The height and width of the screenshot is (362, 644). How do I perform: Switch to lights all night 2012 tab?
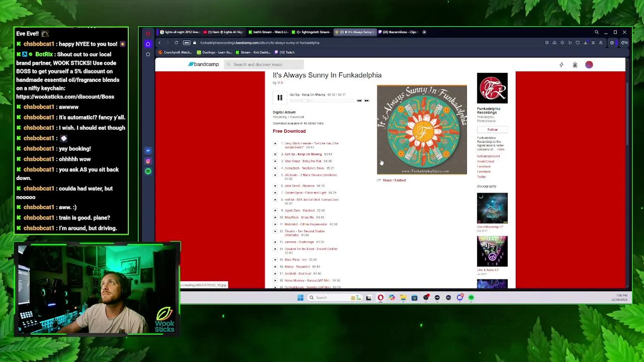[180, 32]
